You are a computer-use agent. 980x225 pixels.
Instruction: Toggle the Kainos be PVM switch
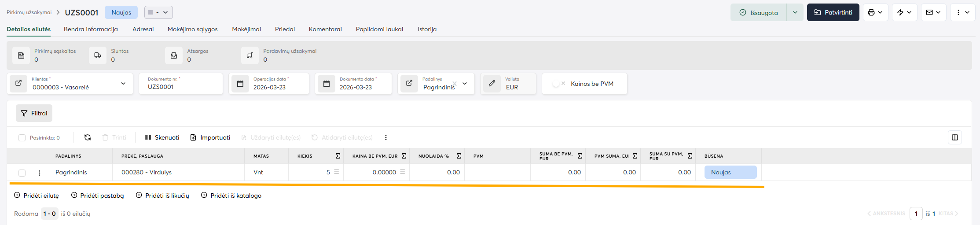[558, 84]
